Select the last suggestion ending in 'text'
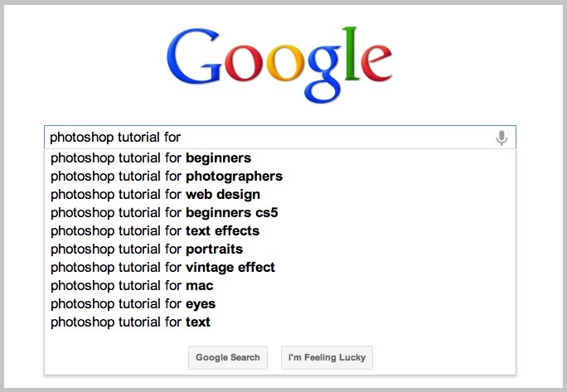Image resolution: width=567 pixels, height=392 pixels. point(131,322)
